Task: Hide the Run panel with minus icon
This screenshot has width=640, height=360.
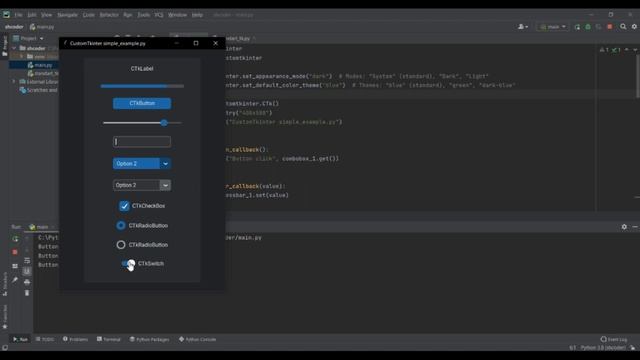Action: click(635, 227)
